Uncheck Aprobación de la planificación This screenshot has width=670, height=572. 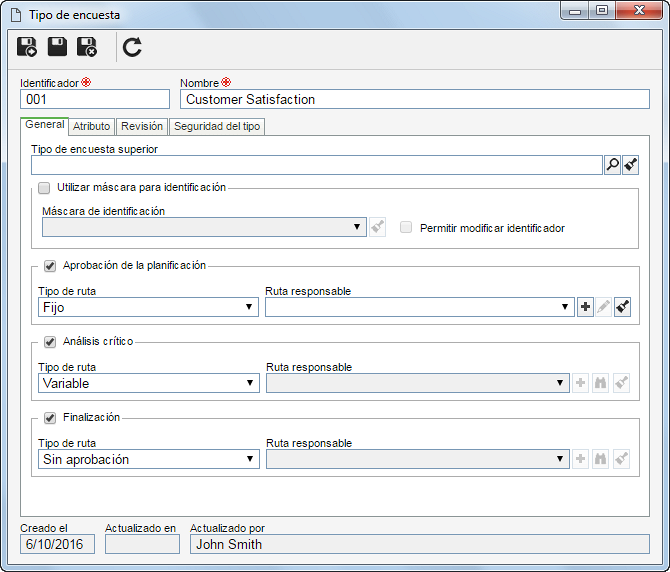point(50,266)
